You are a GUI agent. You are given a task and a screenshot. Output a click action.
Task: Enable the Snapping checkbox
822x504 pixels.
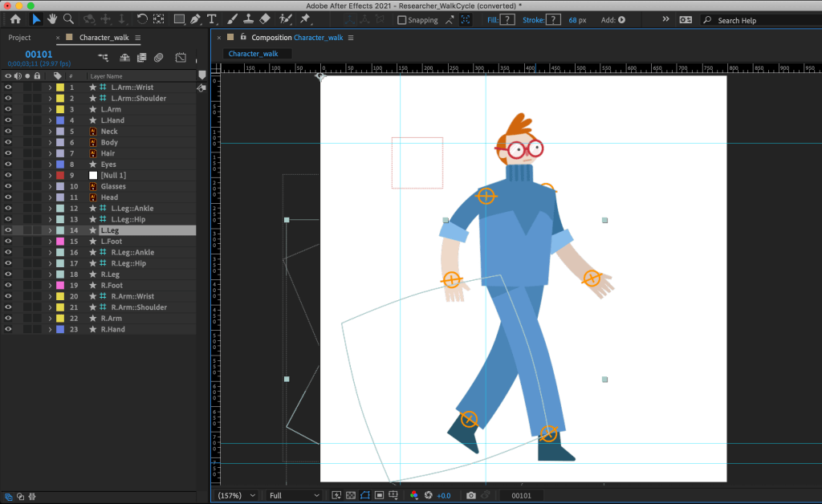pyautogui.click(x=402, y=20)
